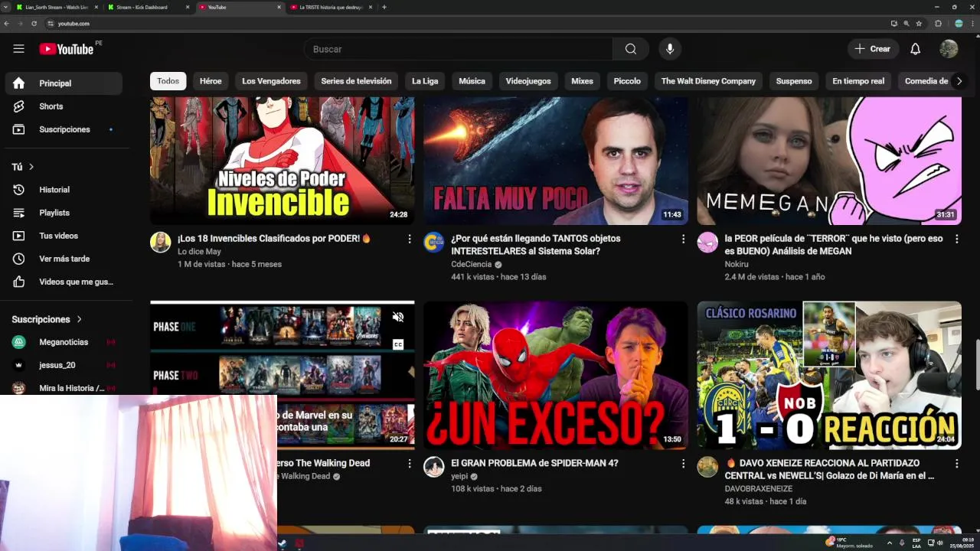
Task: Select the Series de televisión chip
Action: click(x=356, y=81)
